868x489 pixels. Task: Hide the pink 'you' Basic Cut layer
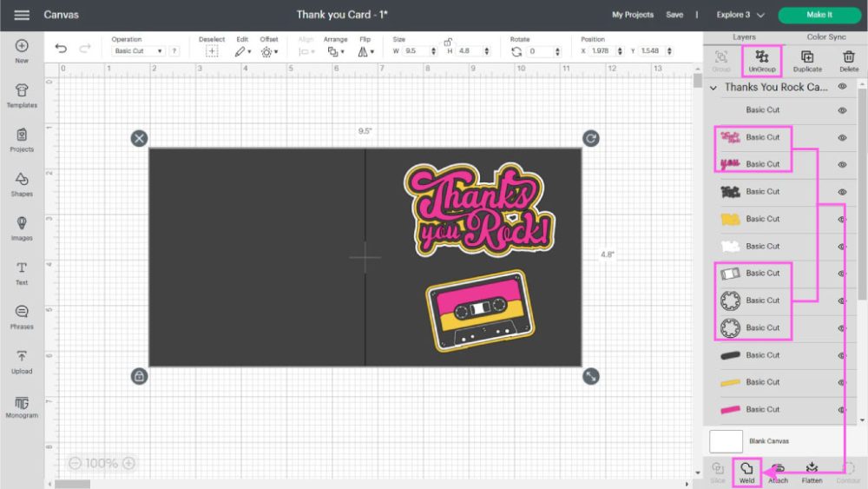tap(842, 164)
